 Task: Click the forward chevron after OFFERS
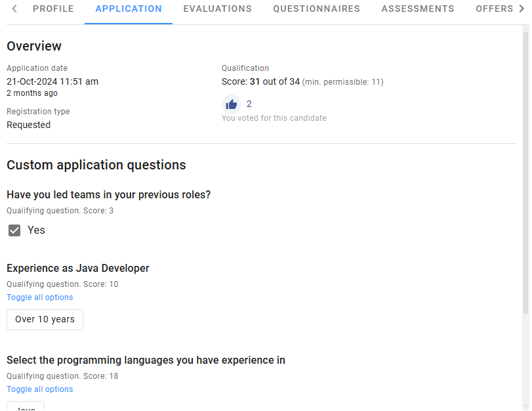[x=523, y=9]
